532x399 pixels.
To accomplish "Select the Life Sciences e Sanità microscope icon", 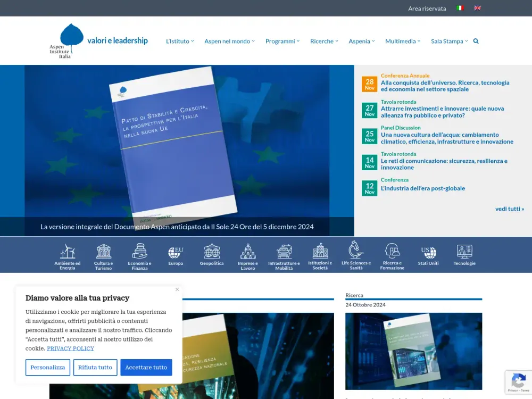I will (x=356, y=251).
